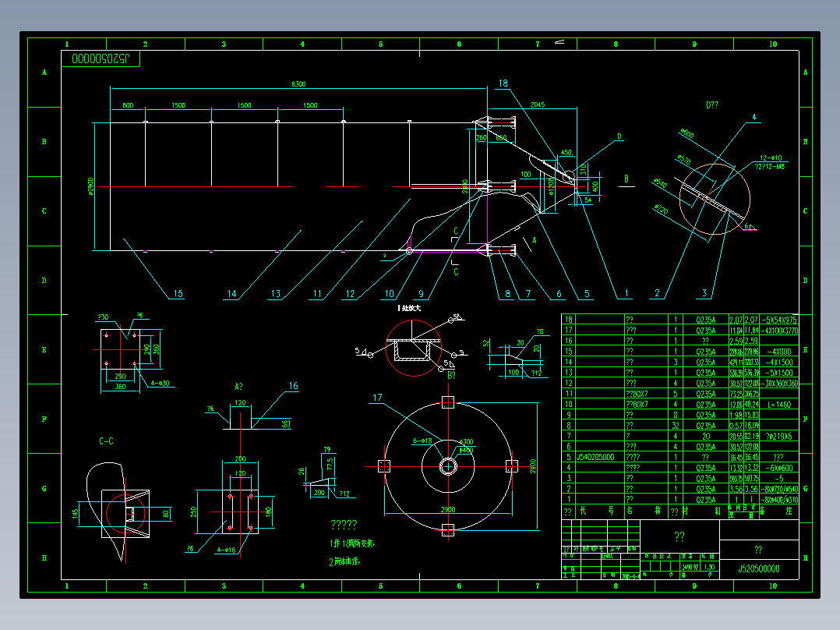Click the C-C section label
Screen dimensions: 840x630
(x=106, y=441)
